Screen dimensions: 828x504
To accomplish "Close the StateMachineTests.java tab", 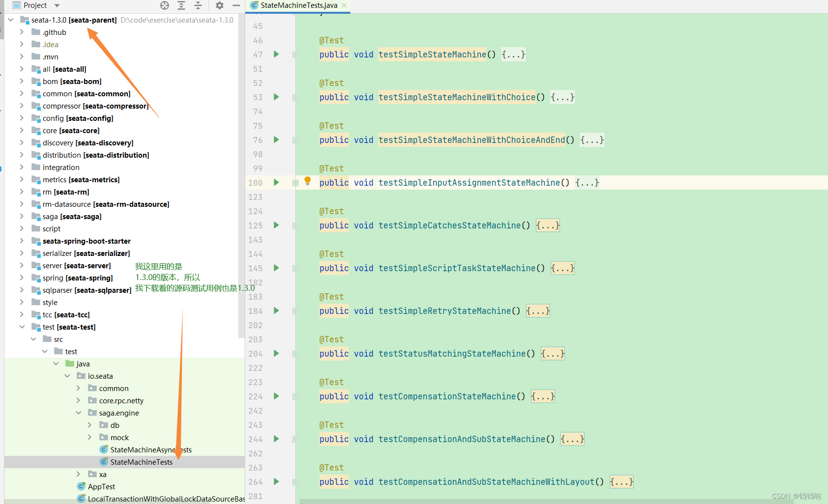I will (344, 5).
